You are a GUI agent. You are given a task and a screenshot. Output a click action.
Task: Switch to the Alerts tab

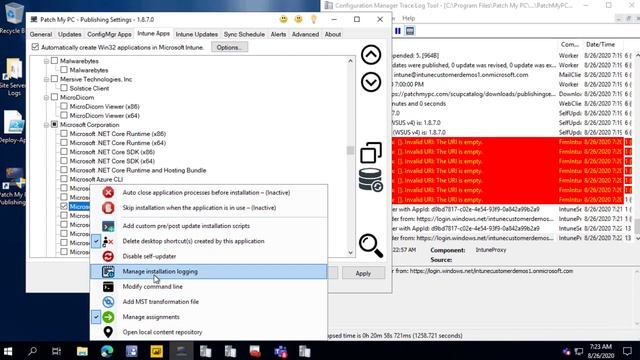[278, 34]
